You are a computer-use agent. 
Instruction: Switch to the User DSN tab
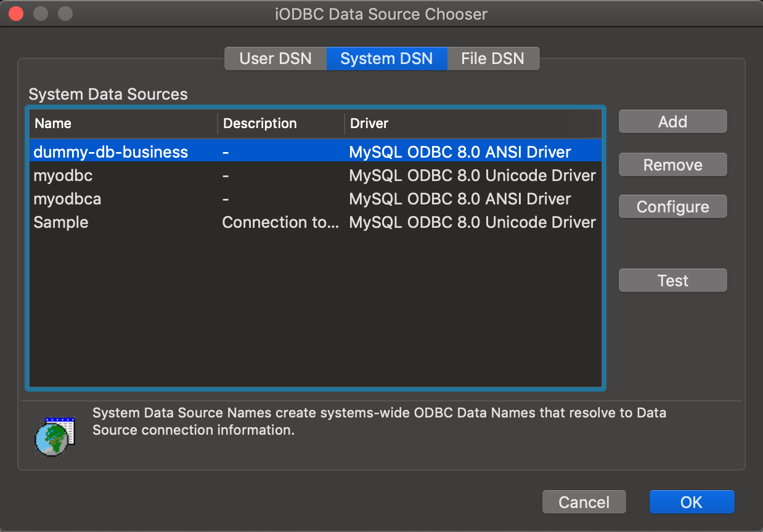(x=275, y=58)
